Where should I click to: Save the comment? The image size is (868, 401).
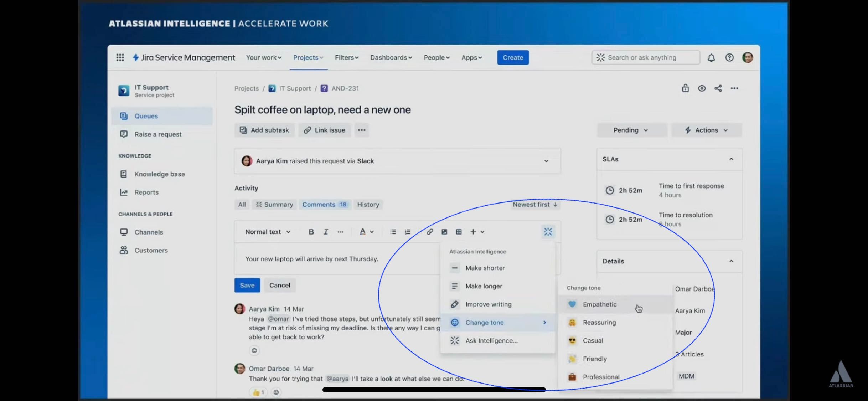247,285
